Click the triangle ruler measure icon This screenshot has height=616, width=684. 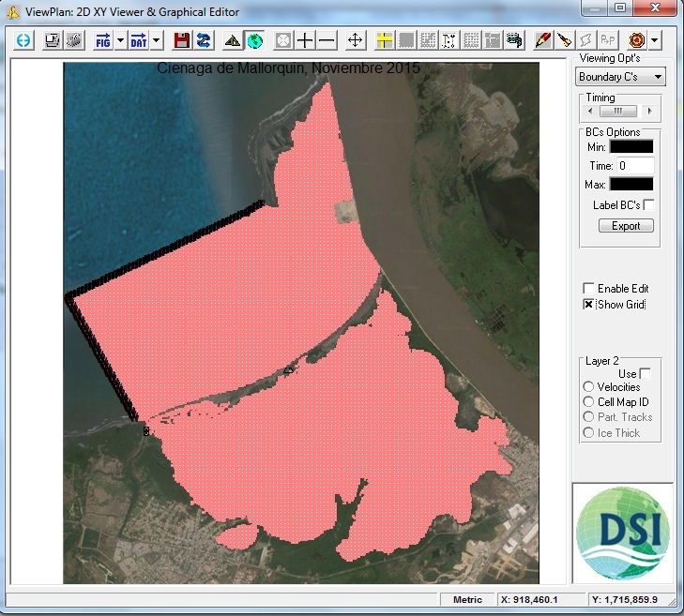pos(233,40)
